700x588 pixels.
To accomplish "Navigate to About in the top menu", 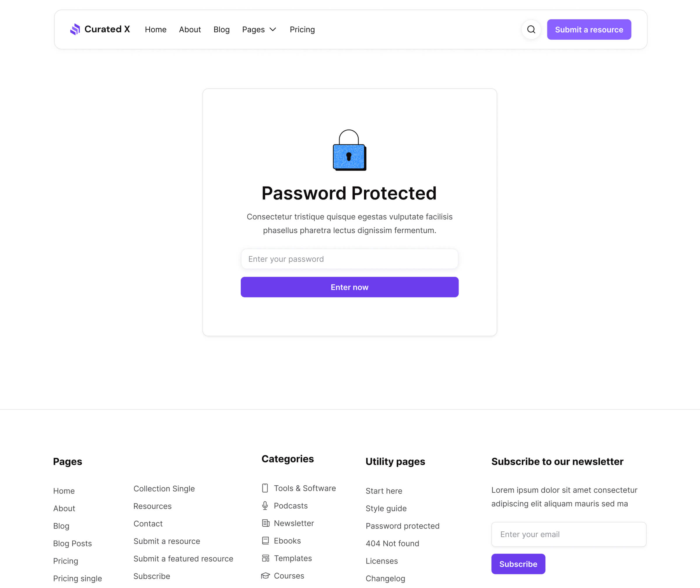I will pyautogui.click(x=190, y=30).
